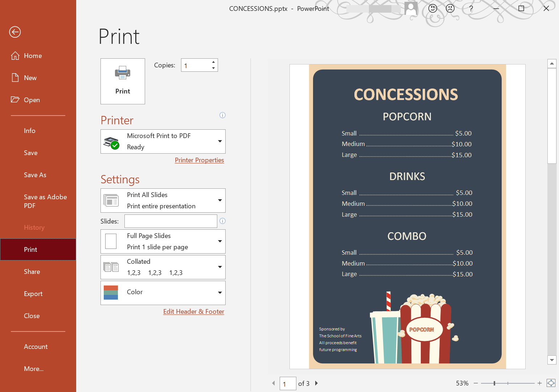Open the Account page
Image resolution: width=559 pixels, height=392 pixels.
pyautogui.click(x=36, y=346)
